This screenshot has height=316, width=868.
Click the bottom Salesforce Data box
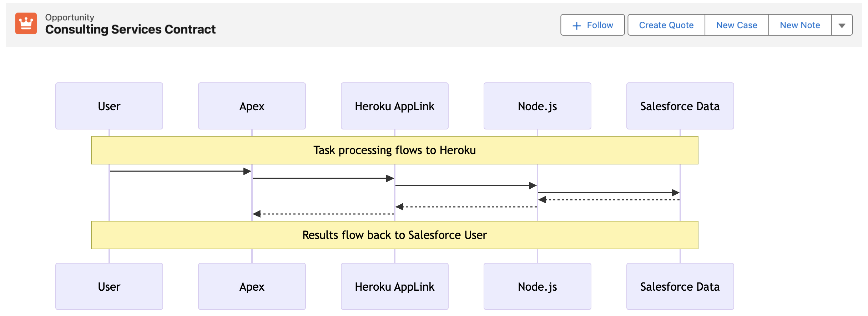coord(680,286)
